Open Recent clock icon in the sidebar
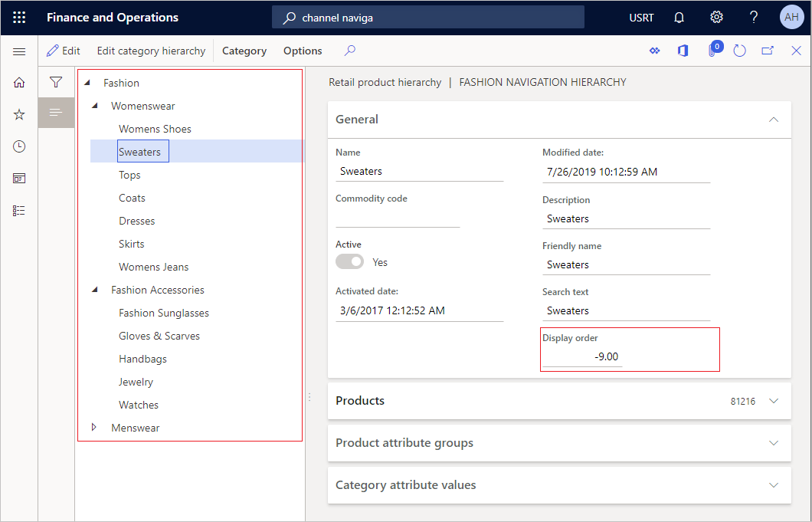Image resolution: width=812 pixels, height=522 pixels. (19, 146)
